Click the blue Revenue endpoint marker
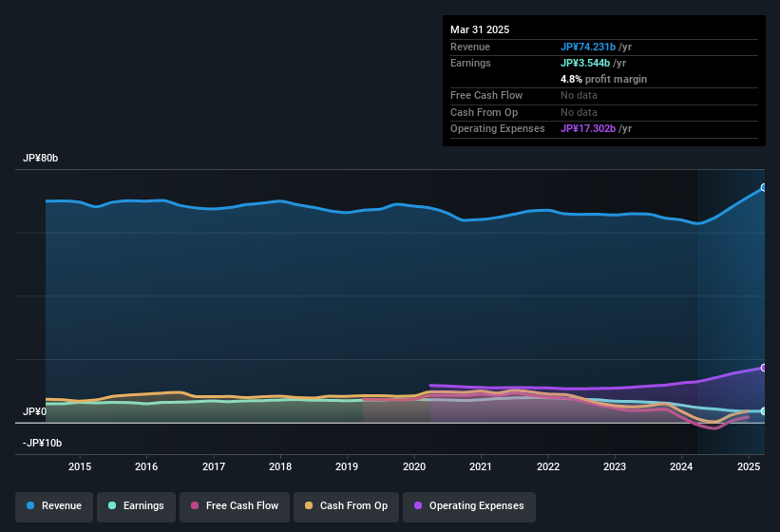This screenshot has width=780, height=532. 764,187
